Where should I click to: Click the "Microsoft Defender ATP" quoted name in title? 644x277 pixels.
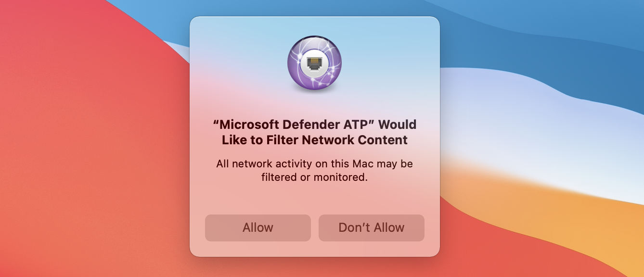pos(294,124)
